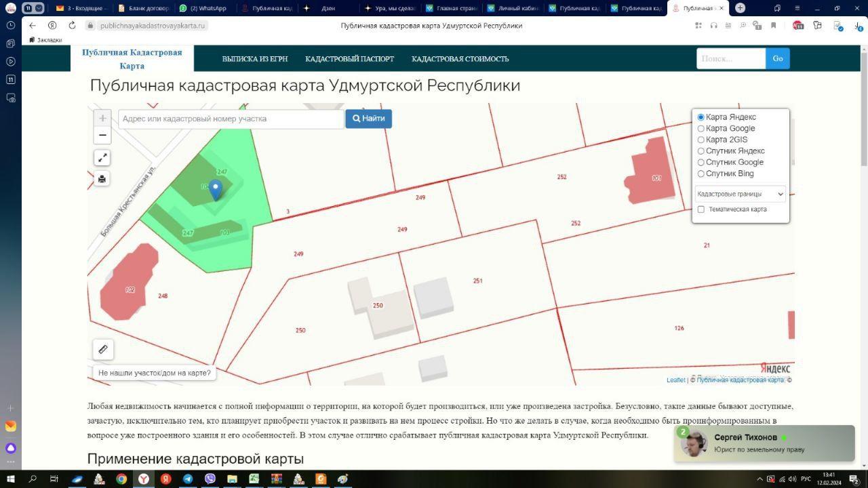Open the ruler measurement tool
Screen dimensions: 868x488
coord(103,349)
